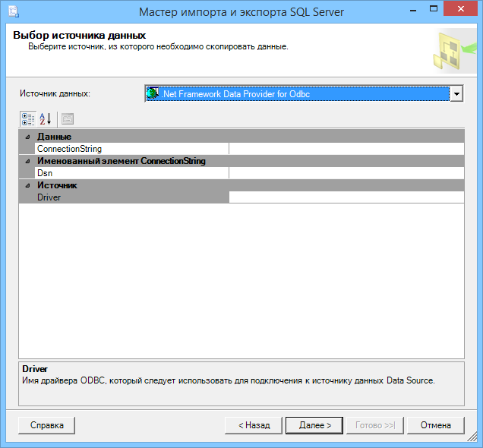Collapse the Источник category
This screenshot has width=483, height=448.
click(28, 185)
